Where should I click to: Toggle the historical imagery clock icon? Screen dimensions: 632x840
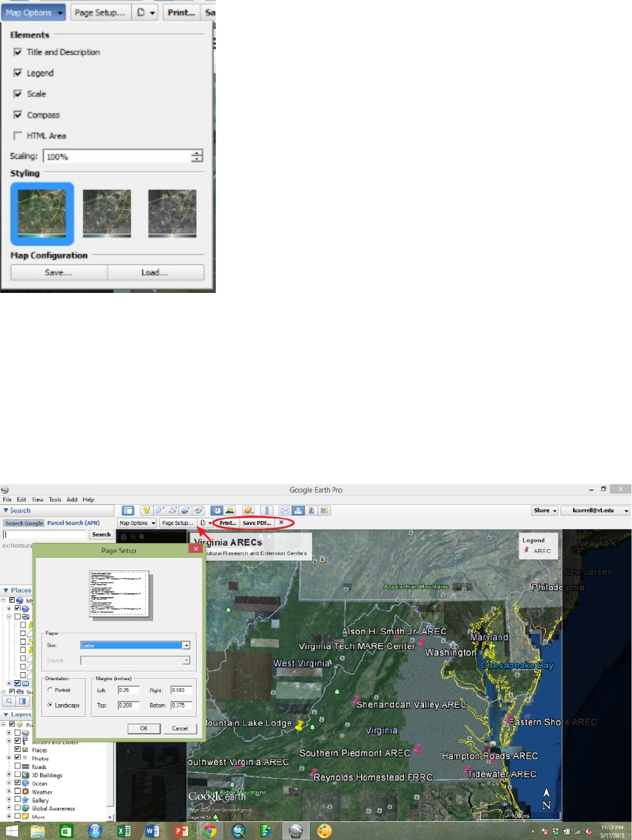217,511
